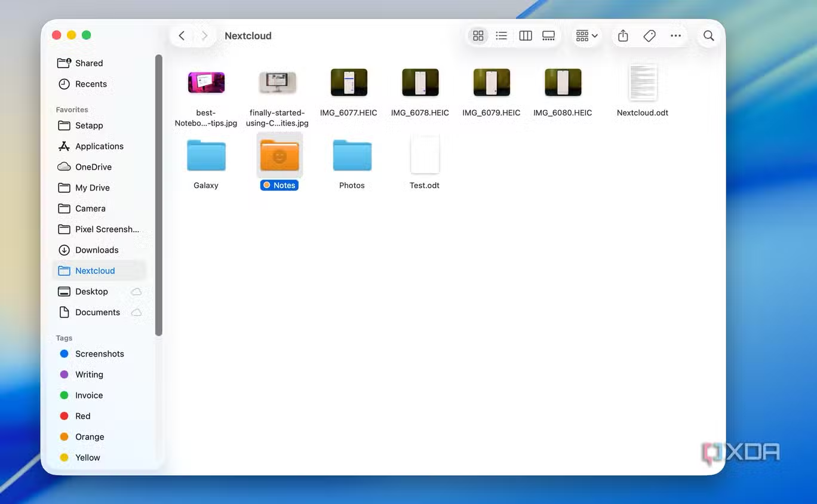Click the Search magnifying glass icon
Viewport: 817px width, 504px height.
(709, 36)
